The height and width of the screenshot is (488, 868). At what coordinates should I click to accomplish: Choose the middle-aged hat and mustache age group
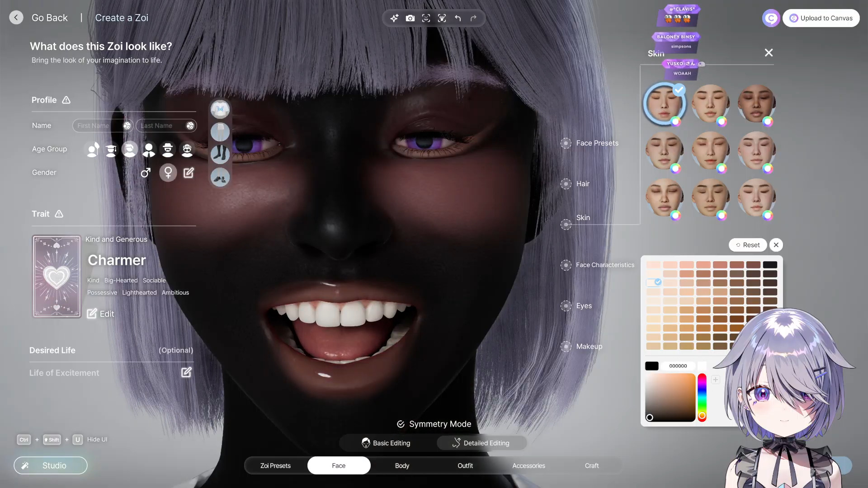[168, 149]
